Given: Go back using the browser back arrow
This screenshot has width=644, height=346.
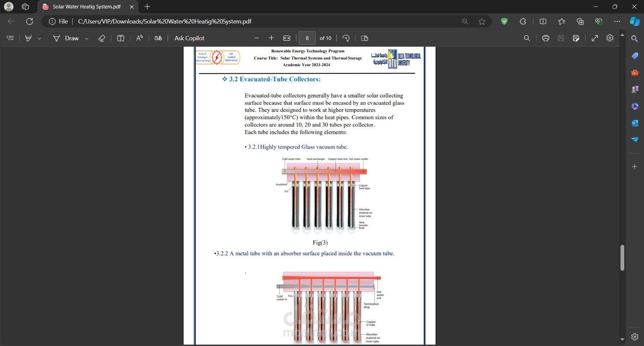Looking at the screenshot, I should [11, 21].
